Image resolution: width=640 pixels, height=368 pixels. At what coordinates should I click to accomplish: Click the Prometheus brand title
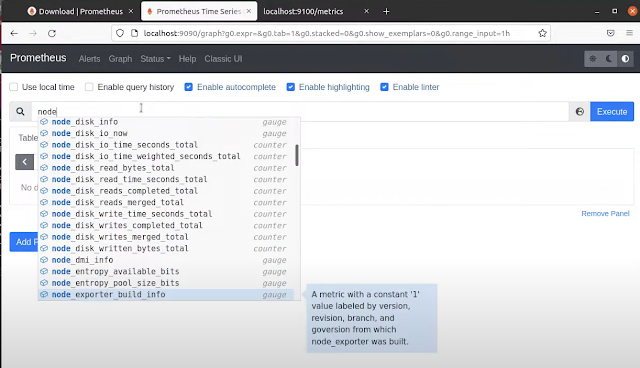(38, 58)
